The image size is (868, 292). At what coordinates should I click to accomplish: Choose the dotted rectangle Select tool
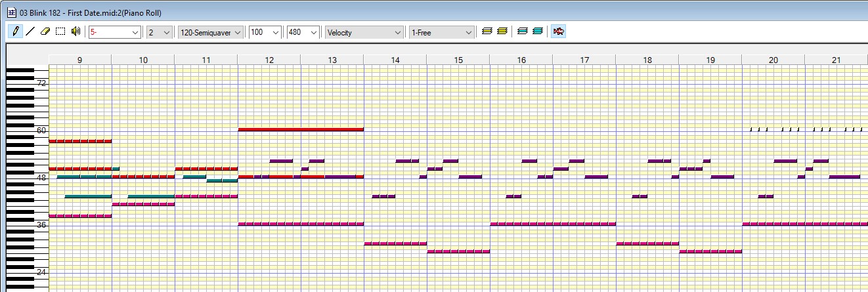pos(60,31)
